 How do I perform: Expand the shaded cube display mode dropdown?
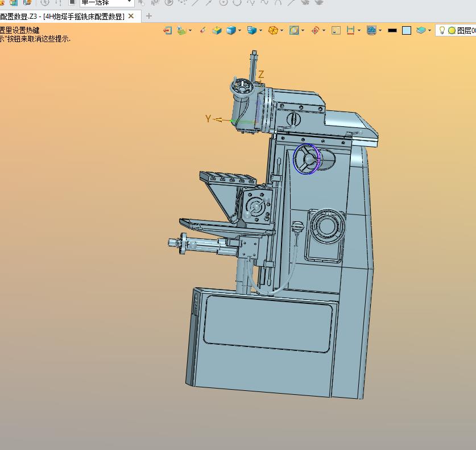click(x=240, y=30)
